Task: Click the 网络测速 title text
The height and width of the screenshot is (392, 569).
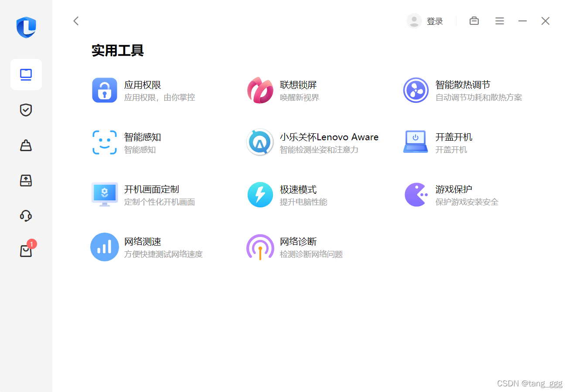Action: pos(143,242)
